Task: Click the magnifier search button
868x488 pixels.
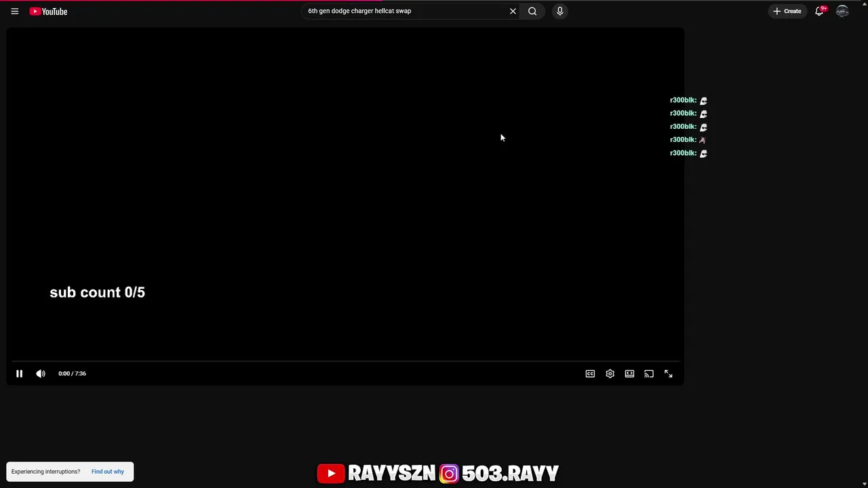Action: (532, 11)
